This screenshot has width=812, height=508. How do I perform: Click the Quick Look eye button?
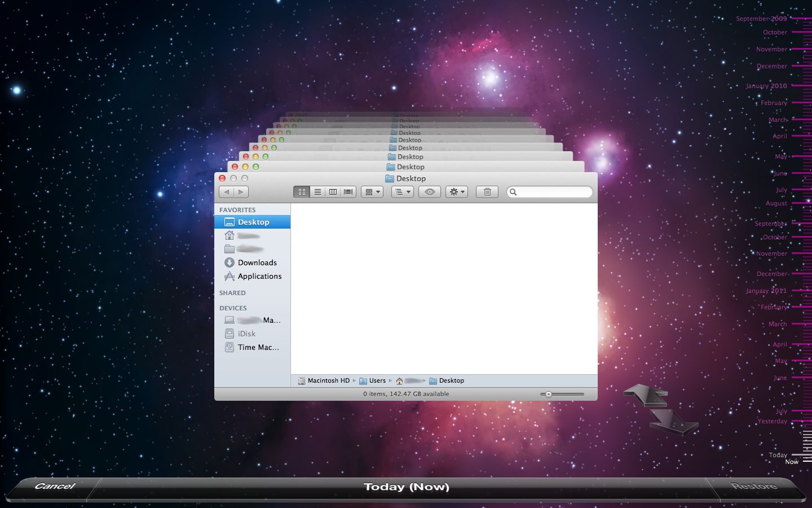coord(430,192)
